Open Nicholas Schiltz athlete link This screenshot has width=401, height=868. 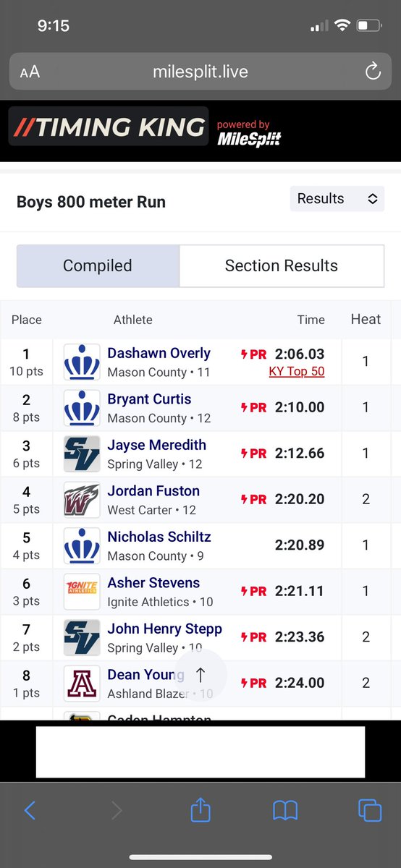(x=159, y=537)
